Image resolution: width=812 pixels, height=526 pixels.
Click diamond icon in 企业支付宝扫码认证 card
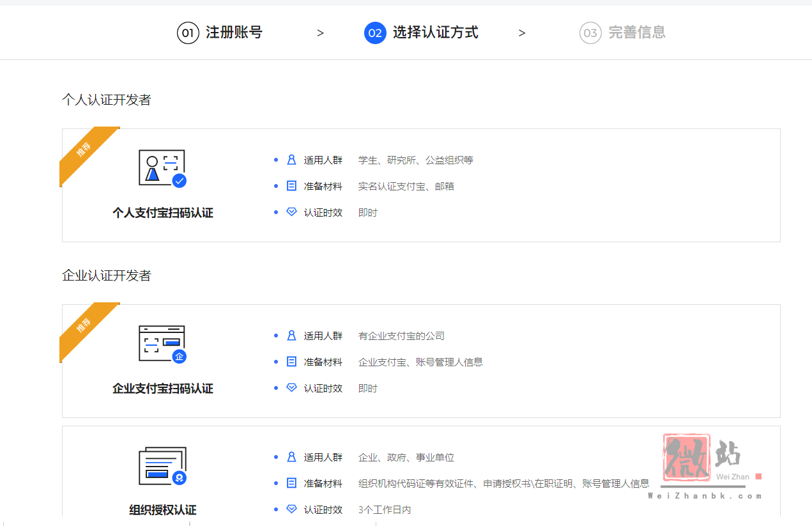pos(291,388)
